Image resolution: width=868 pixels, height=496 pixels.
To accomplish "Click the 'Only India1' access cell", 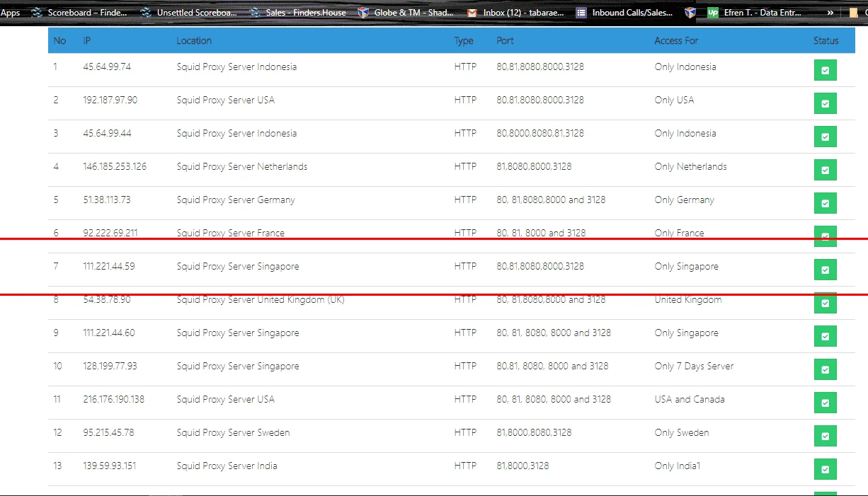I will pos(678,466).
